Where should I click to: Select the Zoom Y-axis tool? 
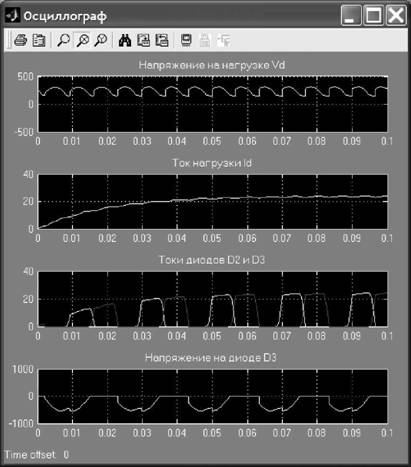coord(101,40)
